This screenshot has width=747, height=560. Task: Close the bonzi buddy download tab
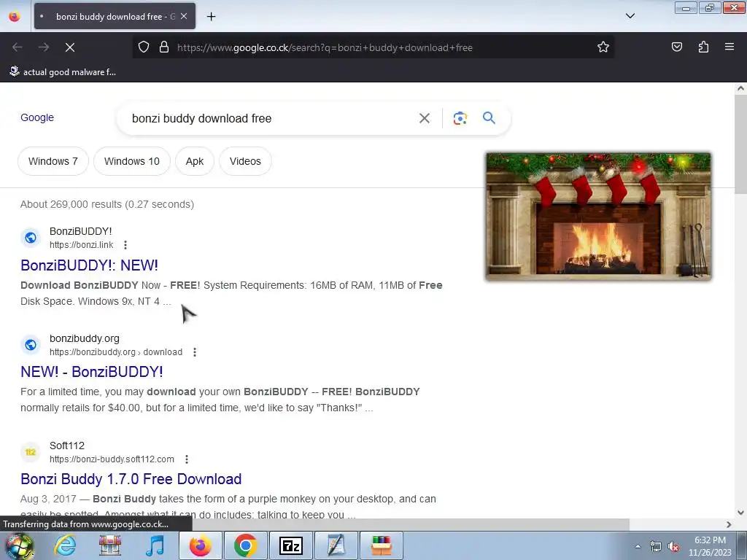184,16
